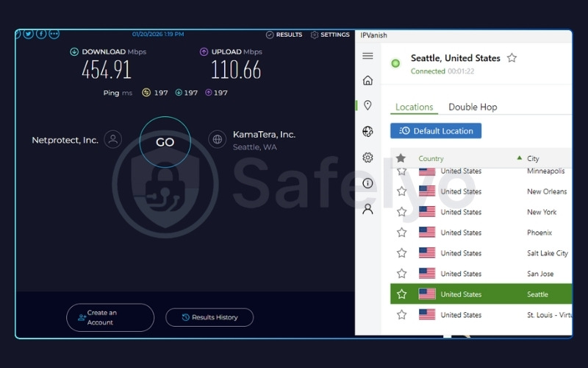The width and height of the screenshot is (588, 368).
Task: Click the green connection status indicator
Action: point(395,63)
